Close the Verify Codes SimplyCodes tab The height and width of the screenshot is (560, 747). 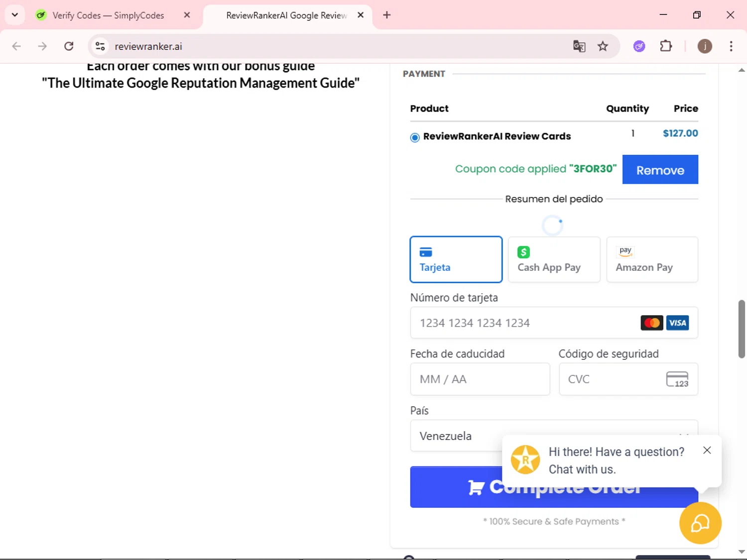[187, 15]
